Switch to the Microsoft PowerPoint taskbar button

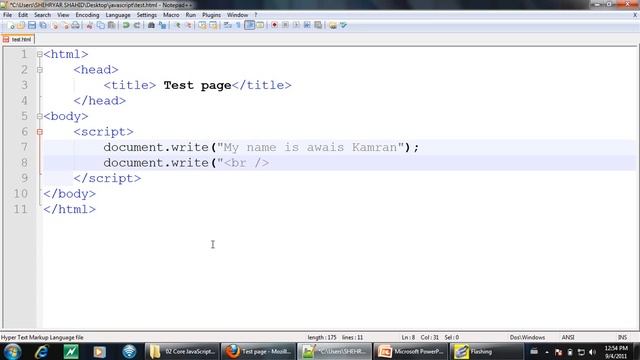coord(410,351)
